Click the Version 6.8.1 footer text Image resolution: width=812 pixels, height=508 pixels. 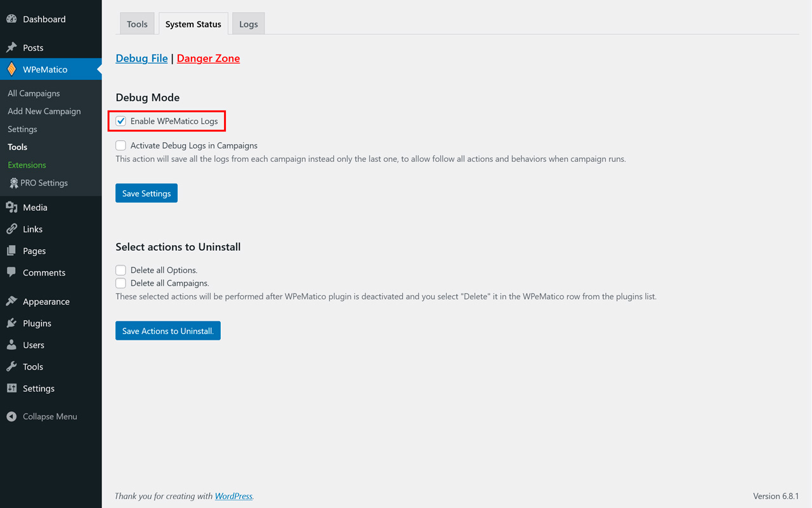776,496
